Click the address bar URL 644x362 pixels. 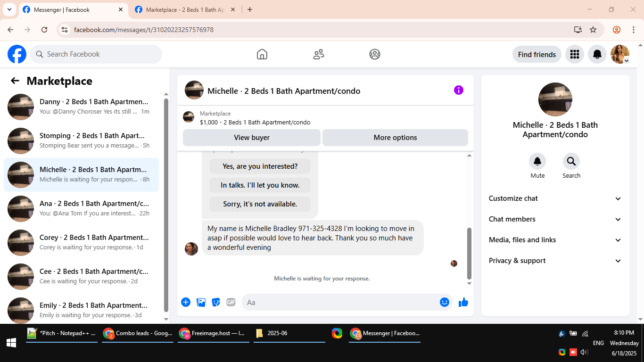pos(144,30)
